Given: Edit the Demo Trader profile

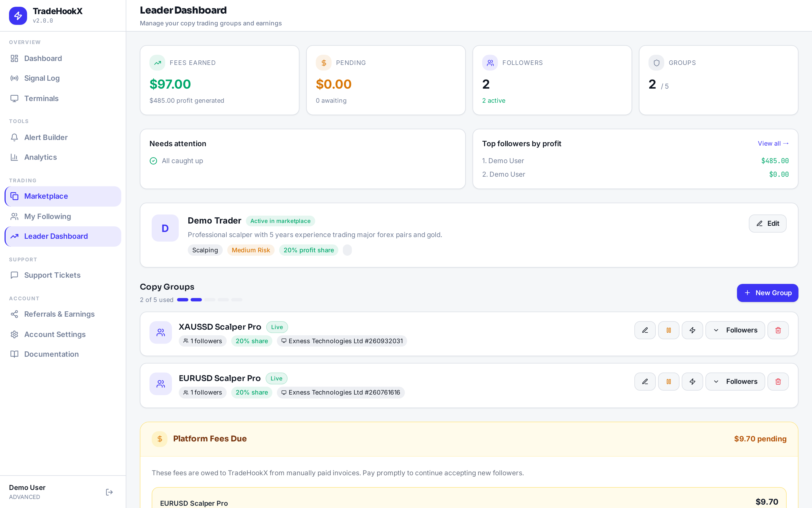Looking at the screenshot, I should click(767, 224).
